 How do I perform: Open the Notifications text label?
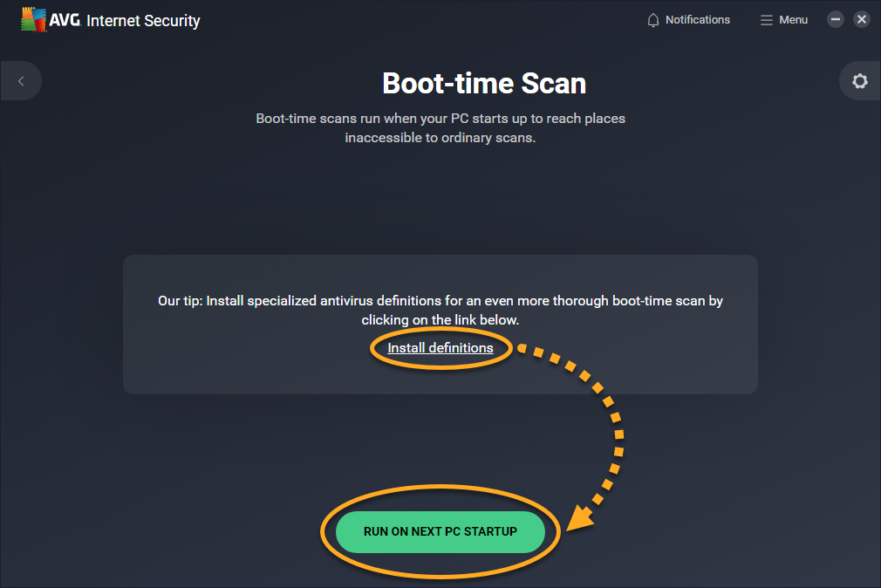(x=697, y=20)
